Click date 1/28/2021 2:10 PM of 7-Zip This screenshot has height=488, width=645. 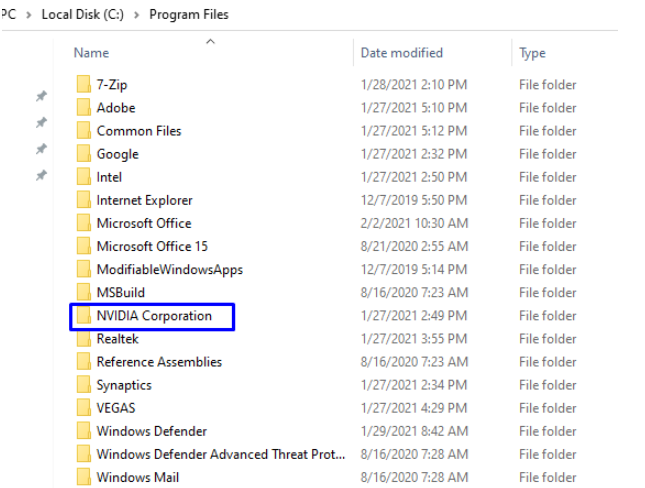pos(414,85)
